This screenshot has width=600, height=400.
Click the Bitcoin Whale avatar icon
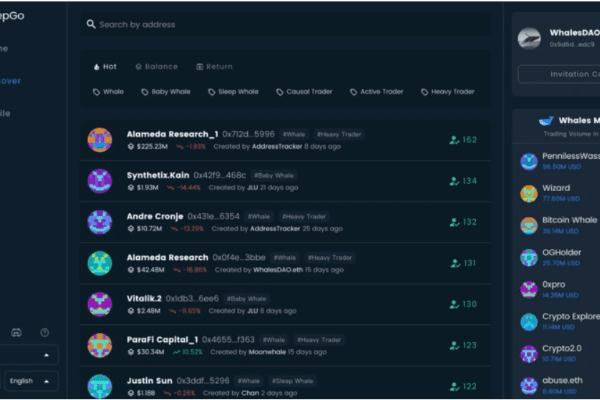[x=529, y=225]
